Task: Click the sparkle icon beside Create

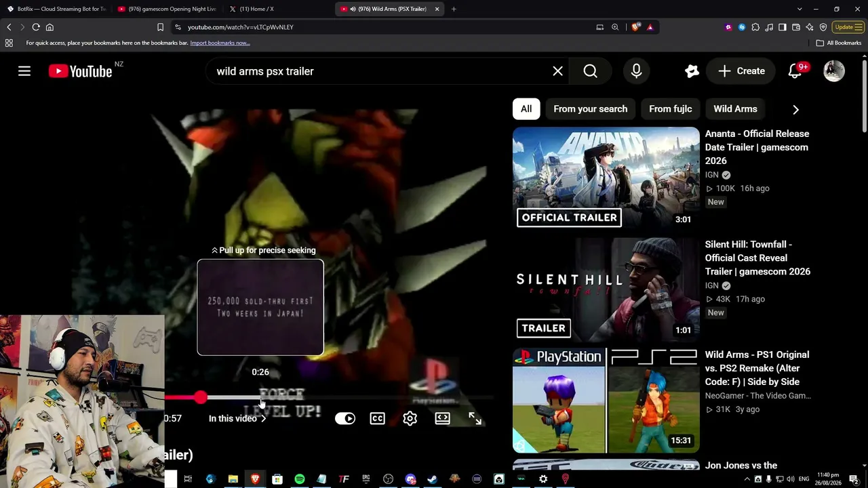Action: coord(692,71)
